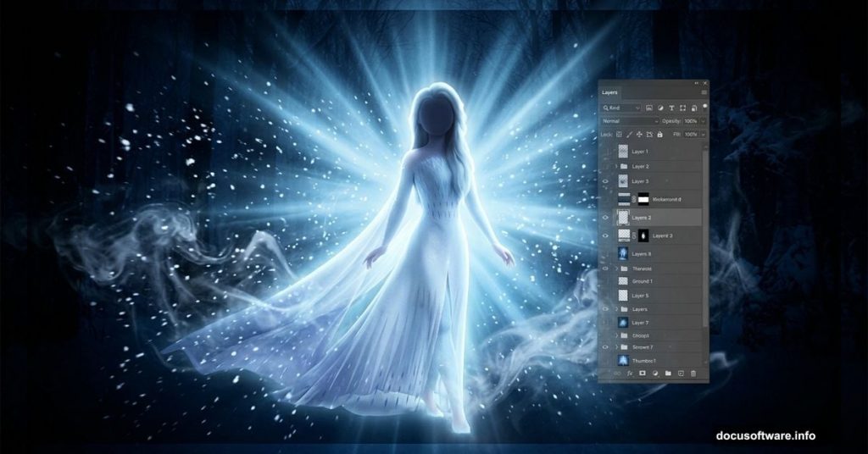Hide Layer 3 via eye icon
The width and height of the screenshot is (868, 454).
[x=605, y=181]
